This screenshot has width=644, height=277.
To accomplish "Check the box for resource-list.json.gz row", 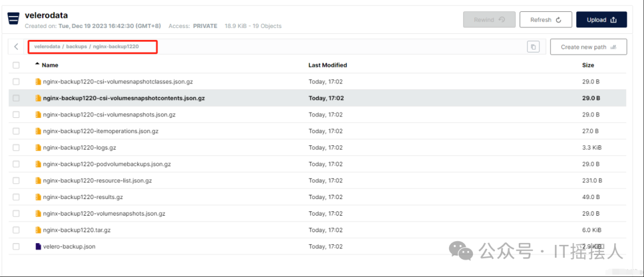I will pyautogui.click(x=16, y=180).
